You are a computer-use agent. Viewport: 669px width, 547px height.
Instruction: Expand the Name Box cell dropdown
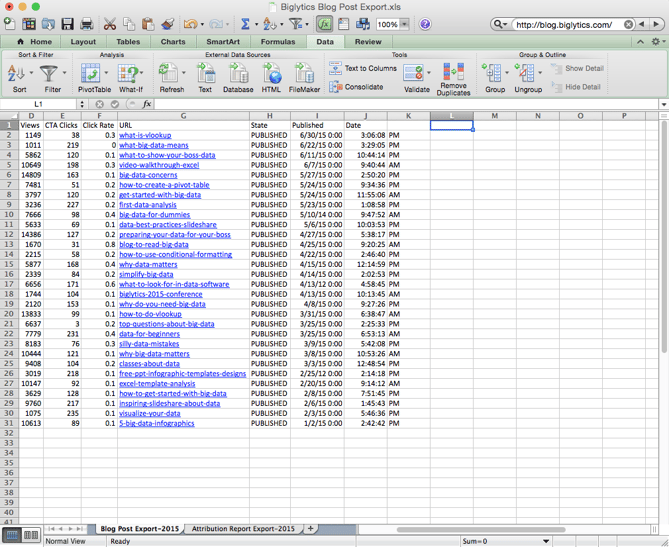(82, 104)
